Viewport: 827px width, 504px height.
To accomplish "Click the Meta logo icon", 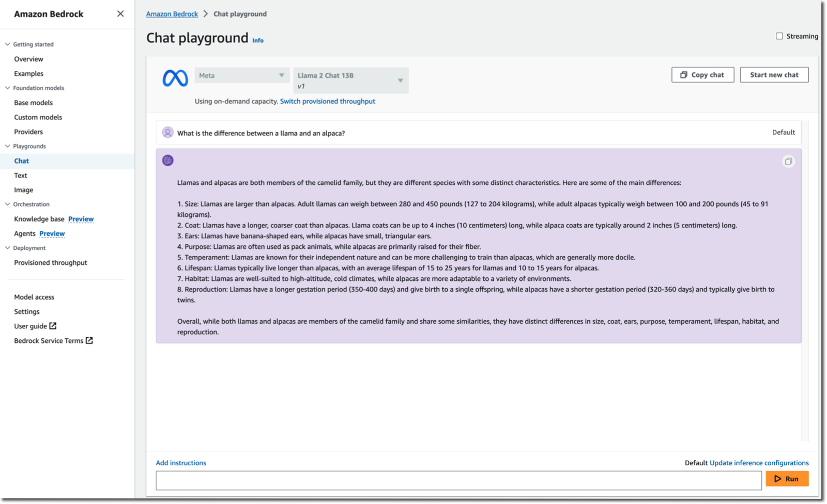I will (175, 78).
